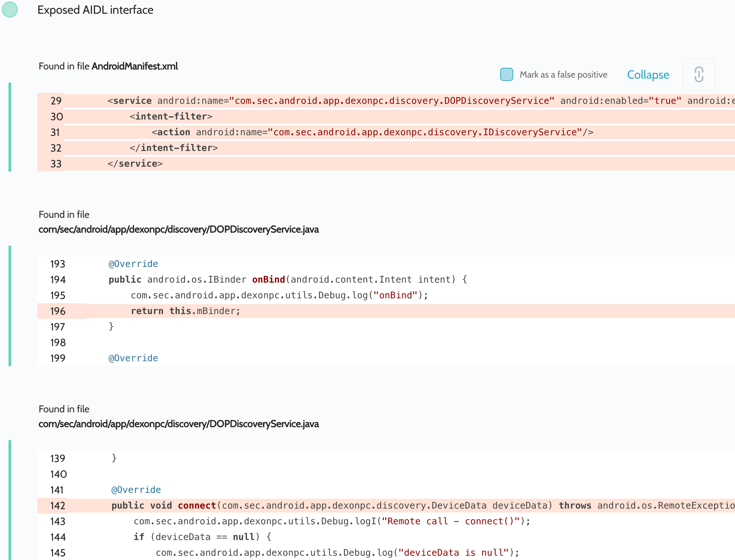
Task: Click line 195 Debug.log onBind statement
Action: (x=279, y=295)
